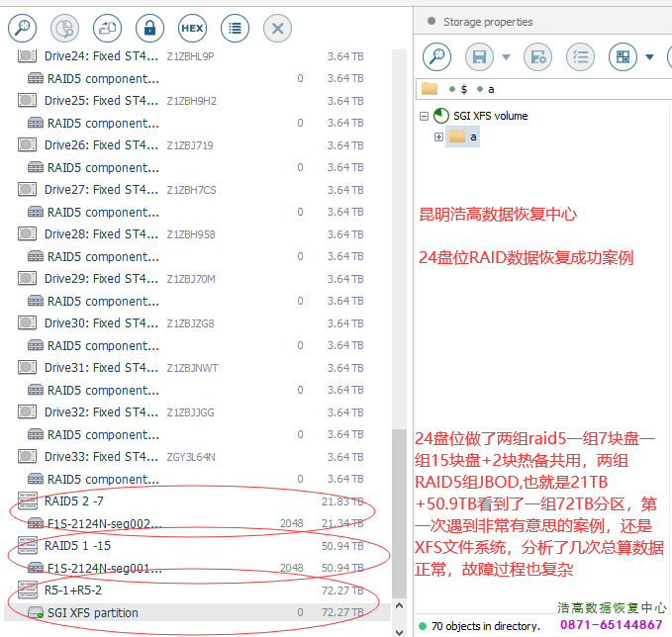Screen dimensions: 672x637
Task: Click the scan/search storage magnifier icon
Action: (22, 28)
